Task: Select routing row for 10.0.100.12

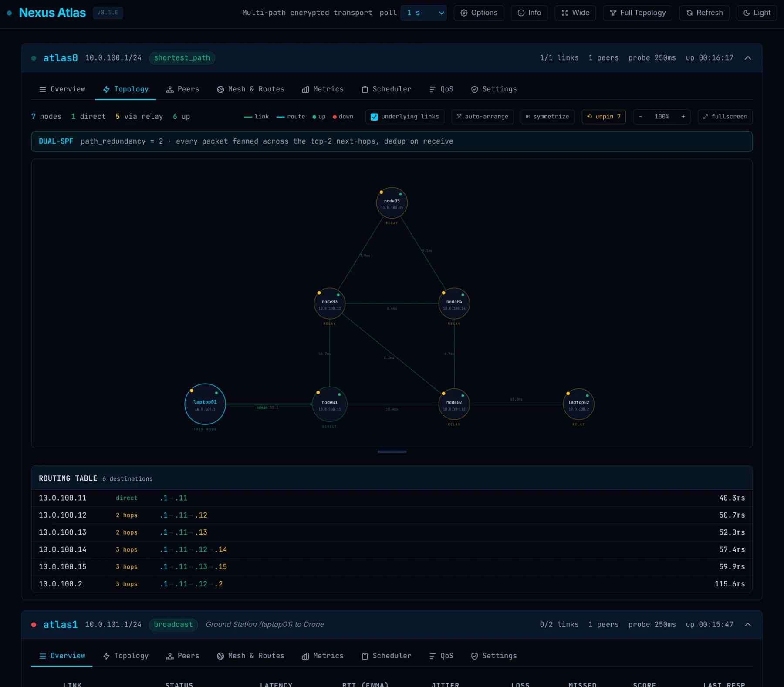Action: [x=392, y=515]
